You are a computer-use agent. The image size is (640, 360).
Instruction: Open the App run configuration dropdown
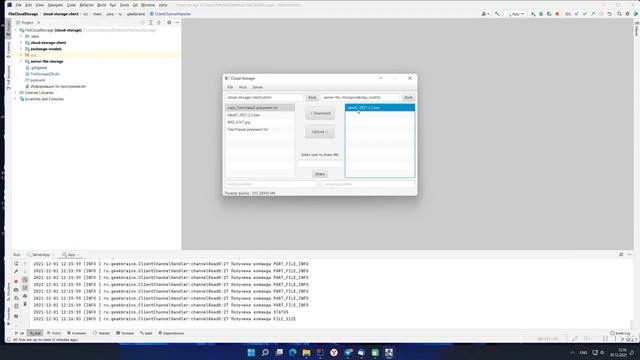[x=516, y=14]
